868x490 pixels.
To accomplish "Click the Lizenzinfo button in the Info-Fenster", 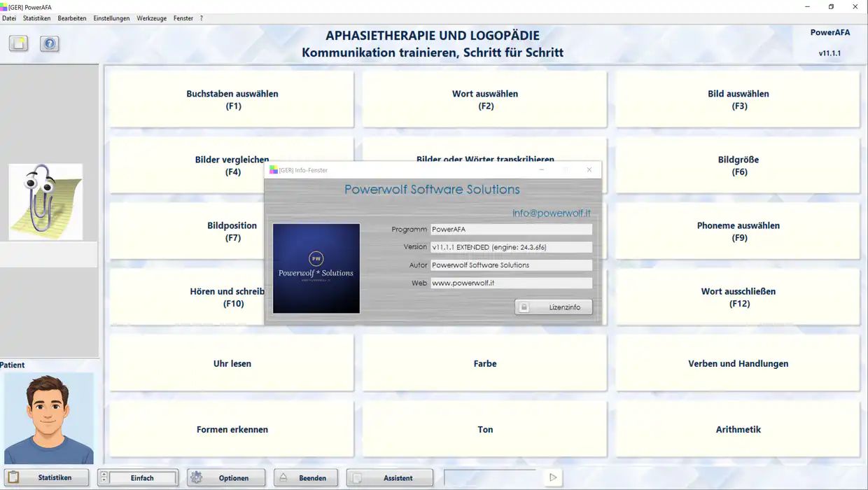I will [554, 307].
